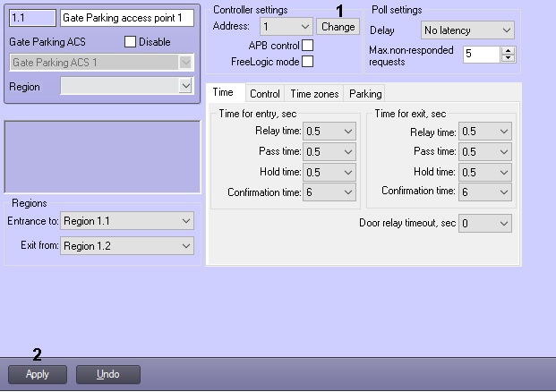The width and height of the screenshot is (556, 392).
Task: Click the Undo button
Action: 107,374
